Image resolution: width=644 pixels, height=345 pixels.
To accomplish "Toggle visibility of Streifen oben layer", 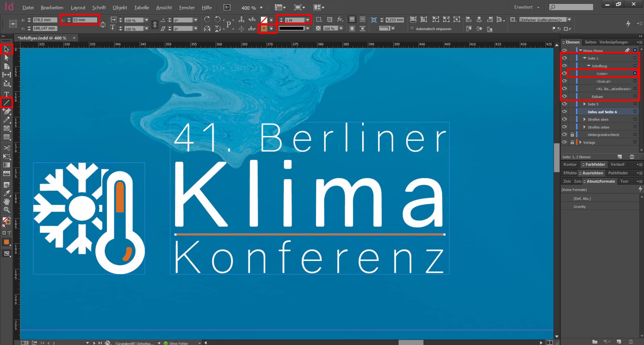I will tap(565, 119).
